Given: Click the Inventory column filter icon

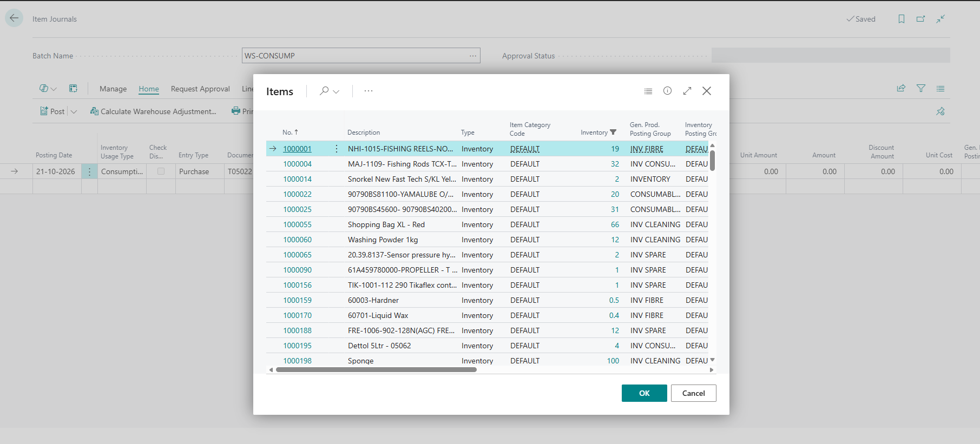Looking at the screenshot, I should [613, 132].
